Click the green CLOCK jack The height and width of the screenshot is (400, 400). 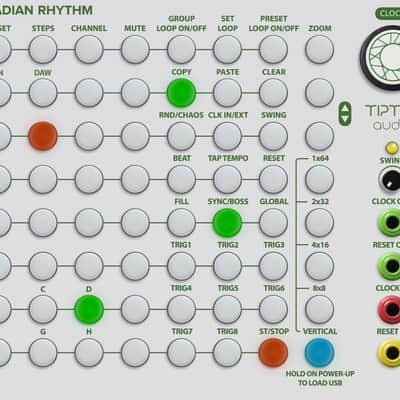coord(389,222)
